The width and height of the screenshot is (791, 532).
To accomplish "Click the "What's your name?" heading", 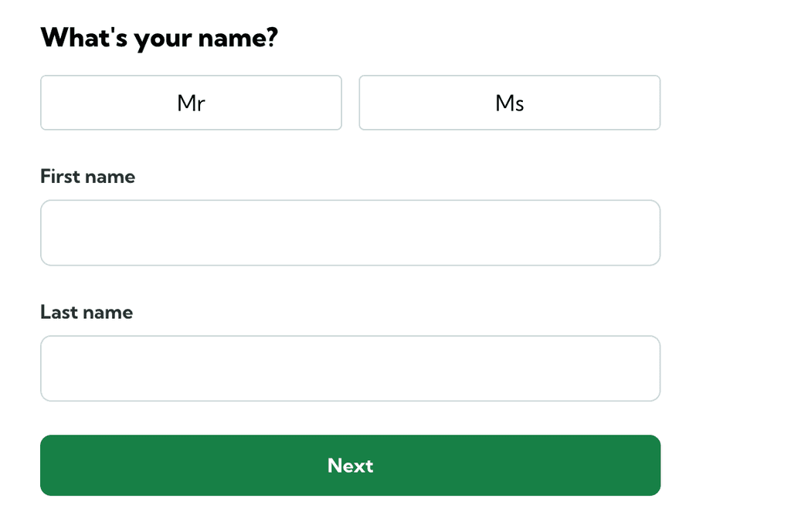I will click(158, 37).
